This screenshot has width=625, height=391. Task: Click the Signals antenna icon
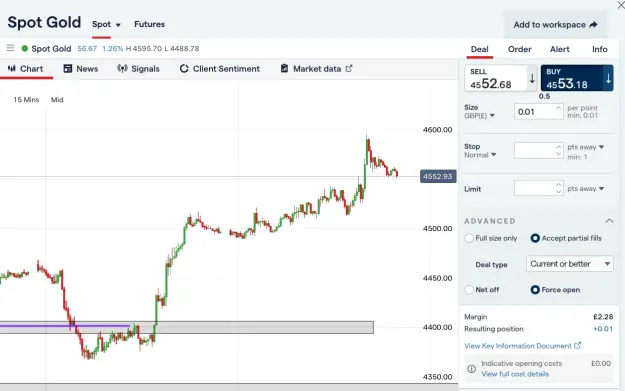(122, 69)
